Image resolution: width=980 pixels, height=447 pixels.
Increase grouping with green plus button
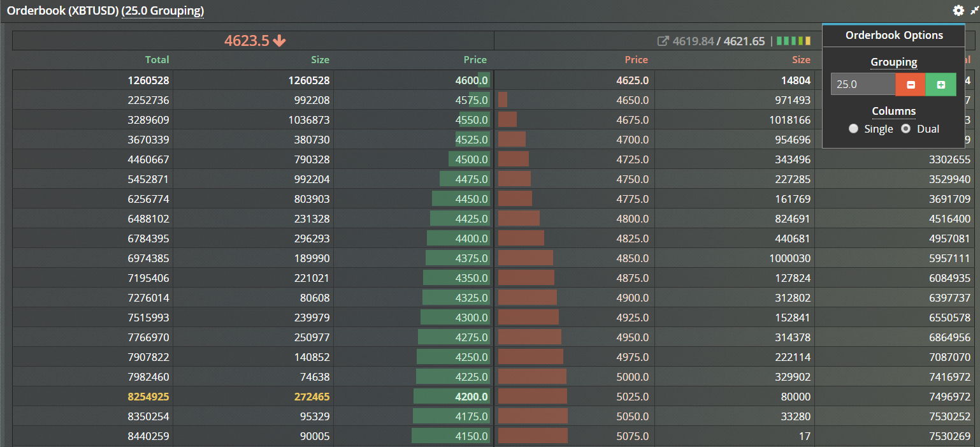tap(940, 84)
